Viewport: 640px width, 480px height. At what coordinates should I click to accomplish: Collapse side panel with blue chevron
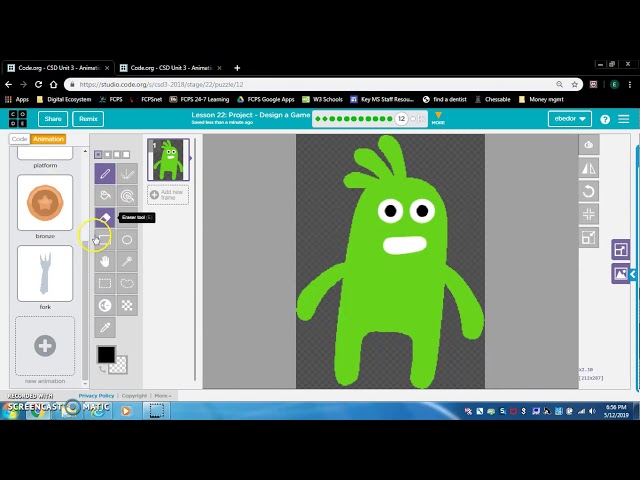click(632, 274)
